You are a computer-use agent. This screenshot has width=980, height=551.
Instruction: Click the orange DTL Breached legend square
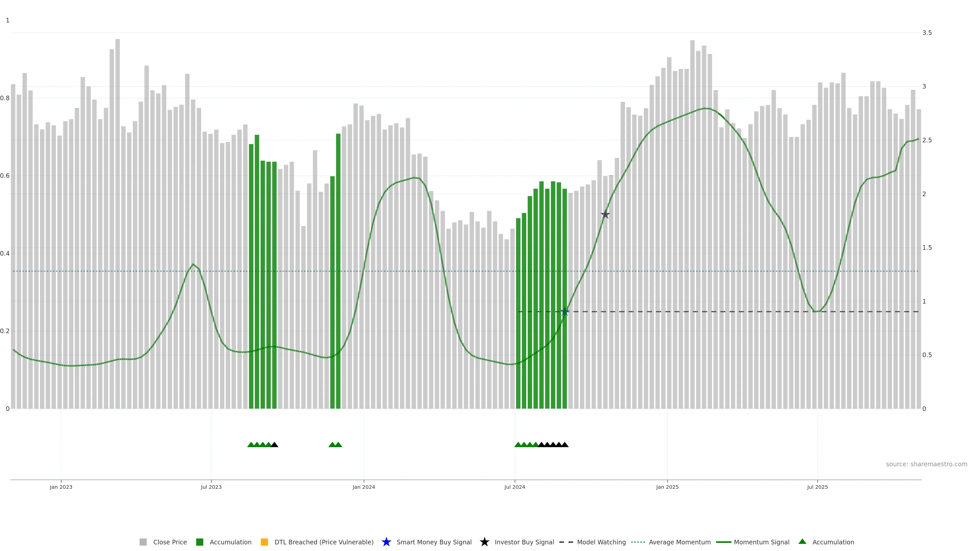[x=264, y=542]
